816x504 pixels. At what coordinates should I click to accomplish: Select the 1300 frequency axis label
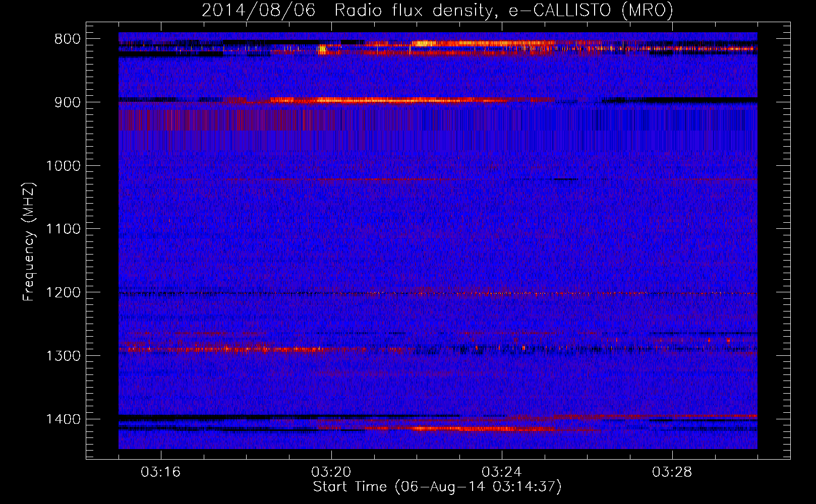63,356
